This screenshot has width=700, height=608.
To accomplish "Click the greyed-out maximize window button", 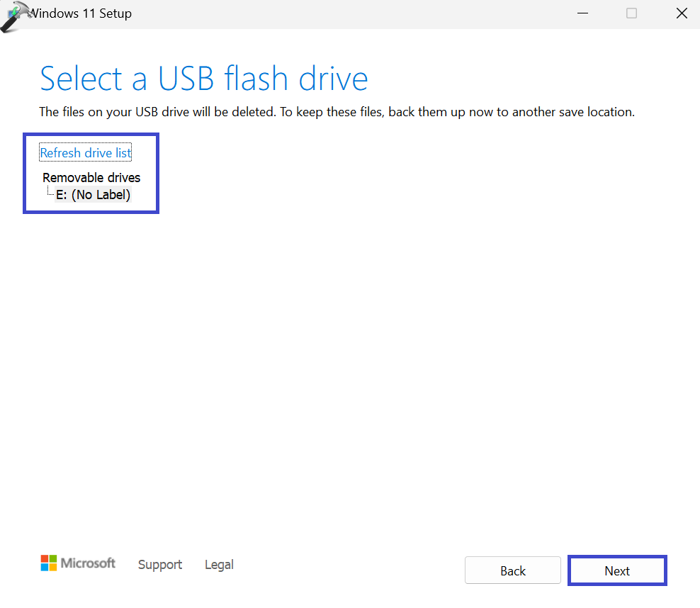I will [631, 13].
